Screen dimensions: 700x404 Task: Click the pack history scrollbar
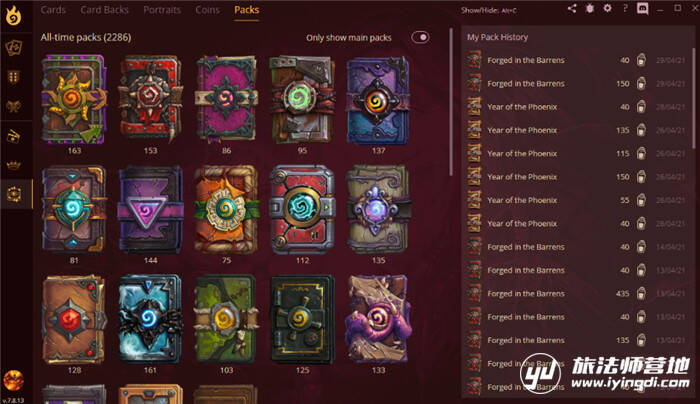[x=694, y=98]
